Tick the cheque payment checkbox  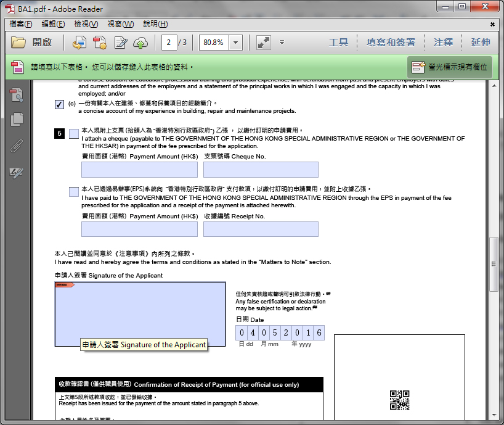(x=74, y=133)
